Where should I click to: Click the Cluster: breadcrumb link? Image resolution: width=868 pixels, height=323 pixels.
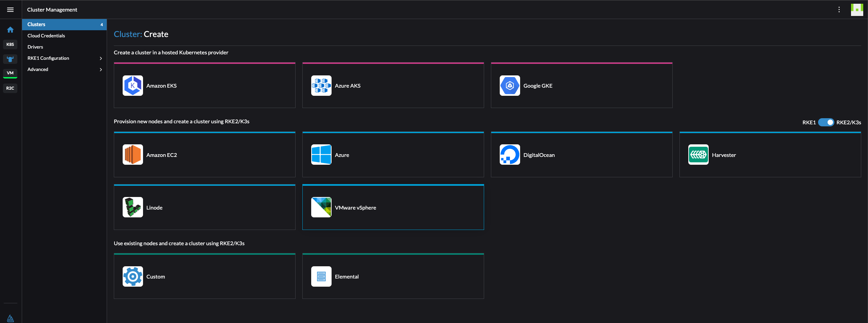point(128,34)
